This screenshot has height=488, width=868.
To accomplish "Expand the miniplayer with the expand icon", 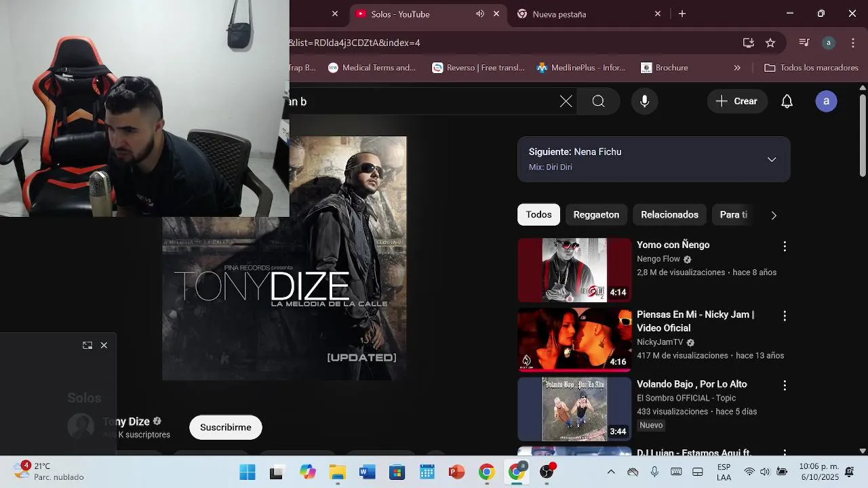I will point(87,345).
